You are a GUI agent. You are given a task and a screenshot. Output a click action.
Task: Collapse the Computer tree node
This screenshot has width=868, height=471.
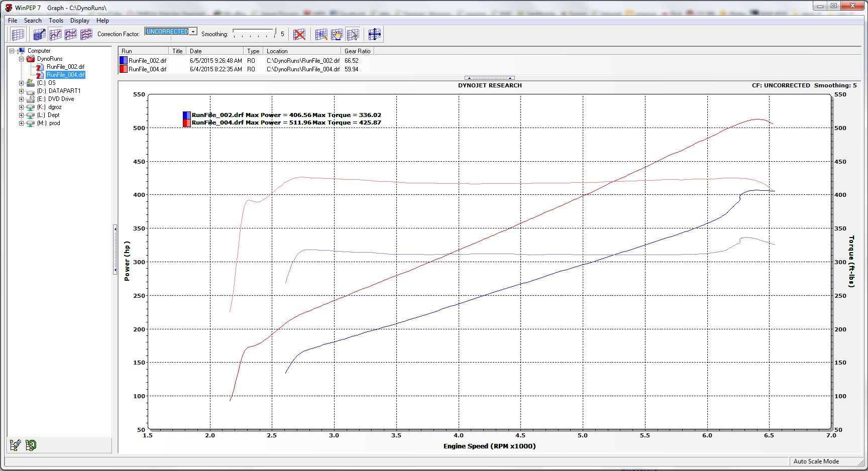12,51
